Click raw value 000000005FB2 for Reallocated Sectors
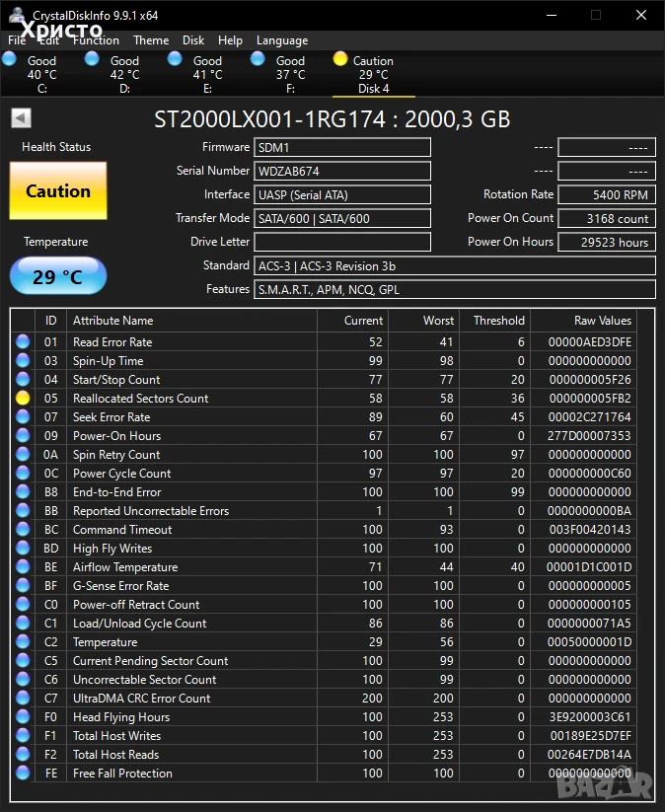 [x=589, y=399]
